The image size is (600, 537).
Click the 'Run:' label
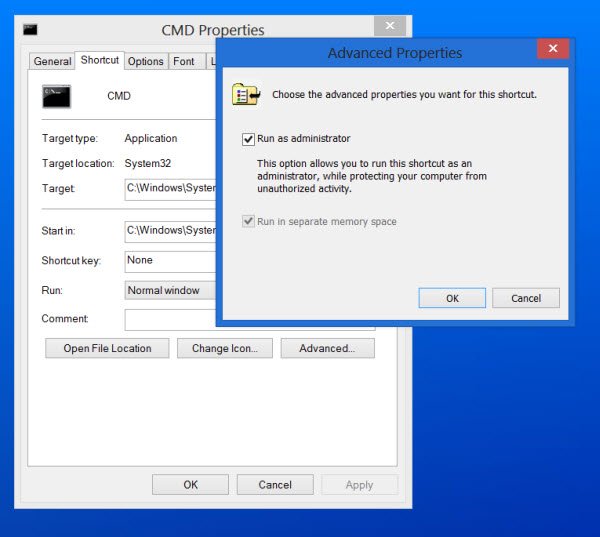pos(52,290)
